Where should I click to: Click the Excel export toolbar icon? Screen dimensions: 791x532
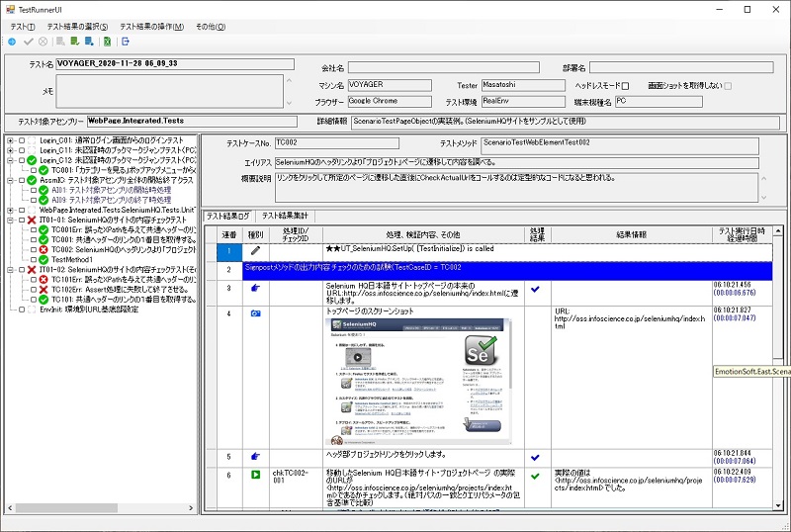tap(107, 42)
